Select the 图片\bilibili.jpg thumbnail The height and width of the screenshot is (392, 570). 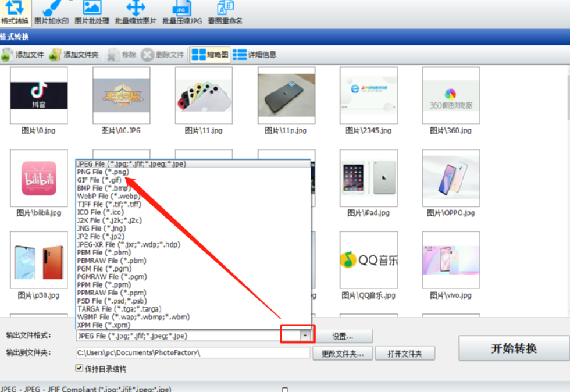39,178
